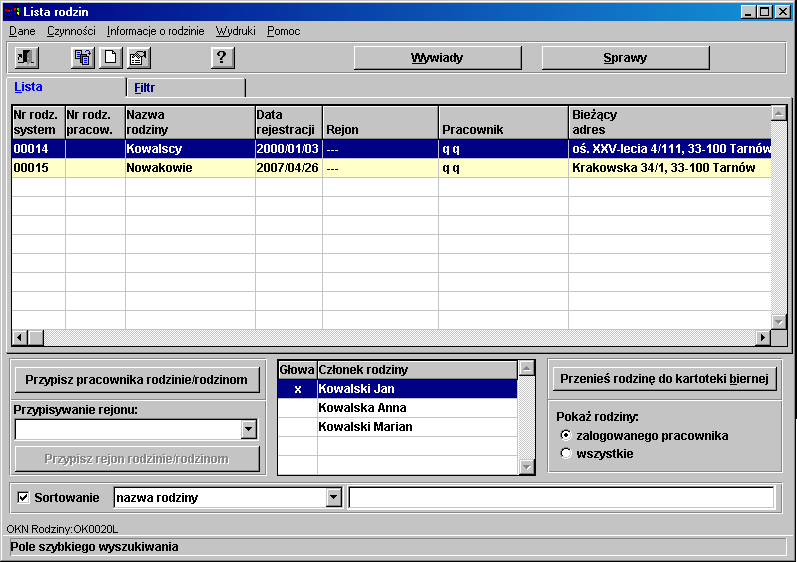Click address oś. XXV-lecia 4/111 cell
Image resolution: width=797 pixels, height=562 pixels.
(x=669, y=149)
